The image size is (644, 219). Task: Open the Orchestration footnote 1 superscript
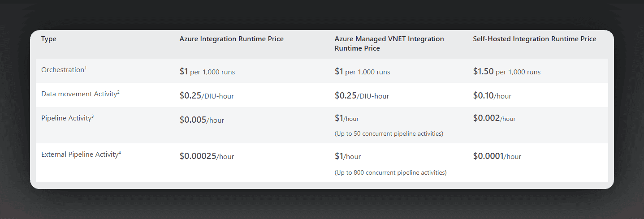tap(85, 68)
